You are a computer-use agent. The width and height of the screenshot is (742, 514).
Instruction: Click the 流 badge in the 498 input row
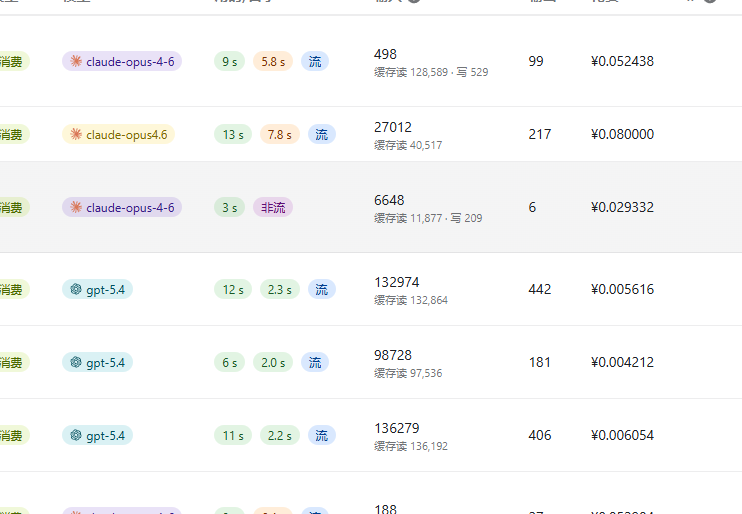pos(315,62)
